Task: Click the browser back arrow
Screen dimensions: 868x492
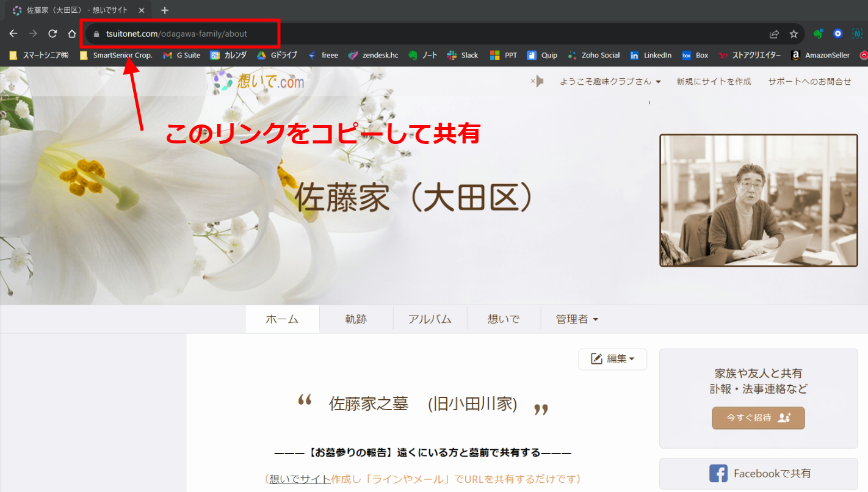Action: (13, 34)
